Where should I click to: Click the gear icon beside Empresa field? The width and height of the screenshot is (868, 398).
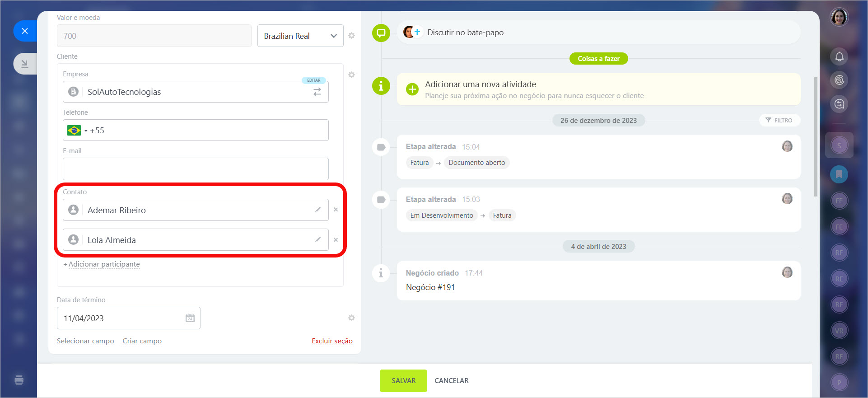click(351, 75)
